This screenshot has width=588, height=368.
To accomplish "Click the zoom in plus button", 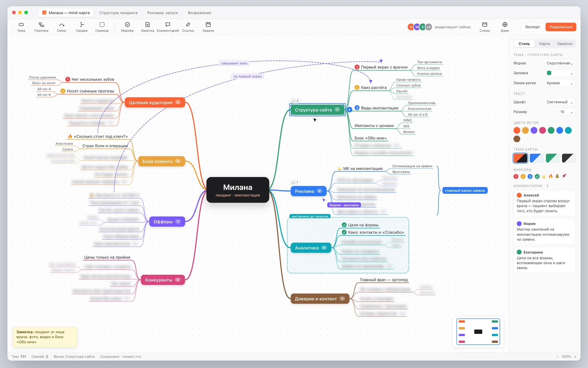I will (x=575, y=357).
